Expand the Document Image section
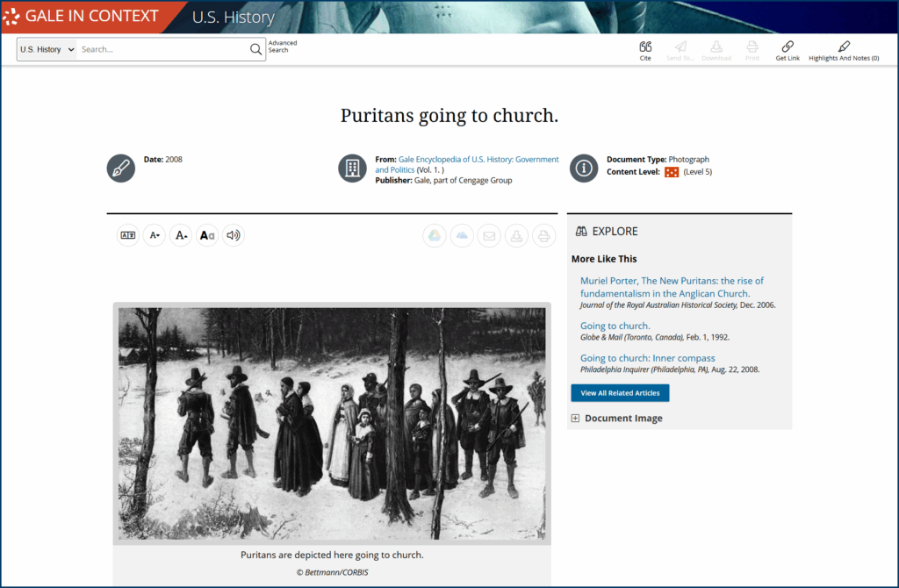This screenshot has width=899, height=588. (x=575, y=419)
